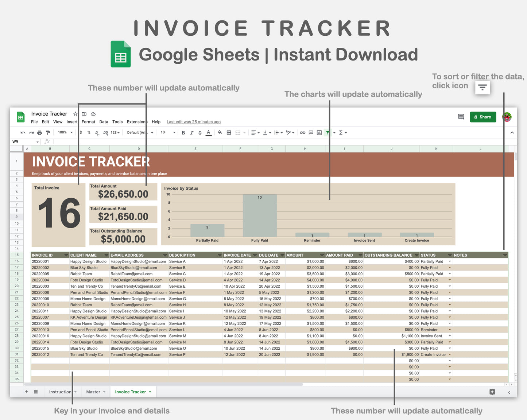The image size is (527, 420).
Task: Click the Print icon
Action: click(39, 132)
